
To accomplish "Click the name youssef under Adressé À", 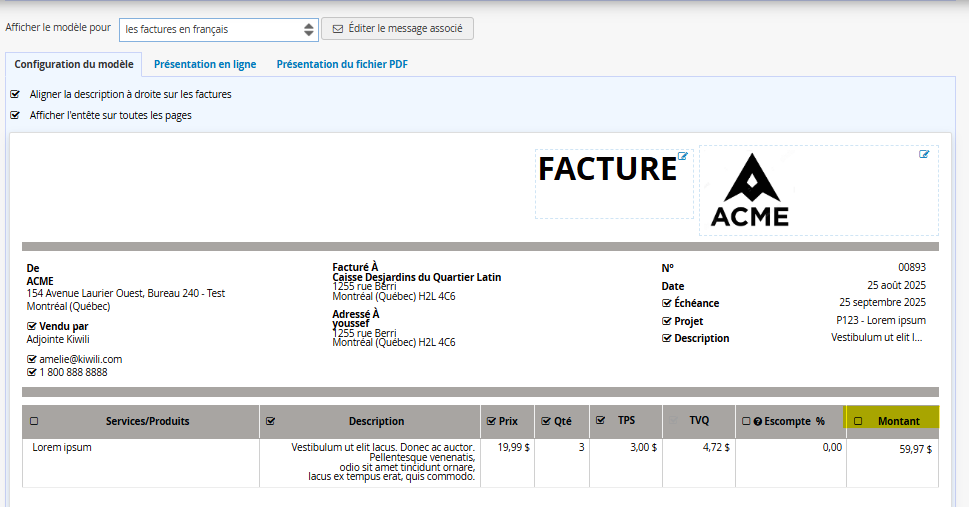I will pos(350,323).
